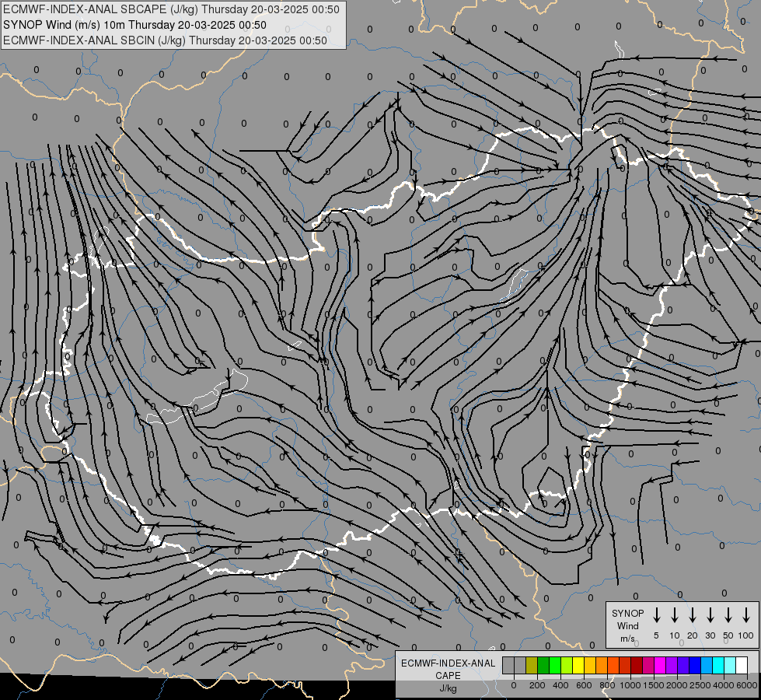Click the wind arrow above the 5 label
The image size is (761, 700).
pos(656,615)
